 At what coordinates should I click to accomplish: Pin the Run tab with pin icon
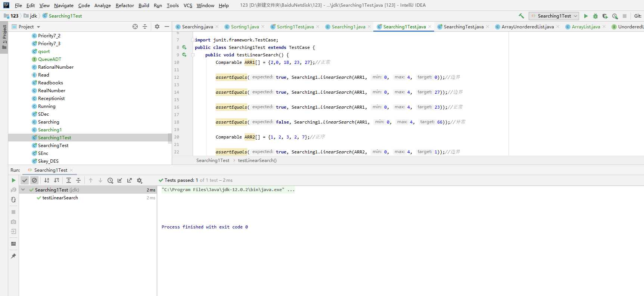click(x=13, y=256)
